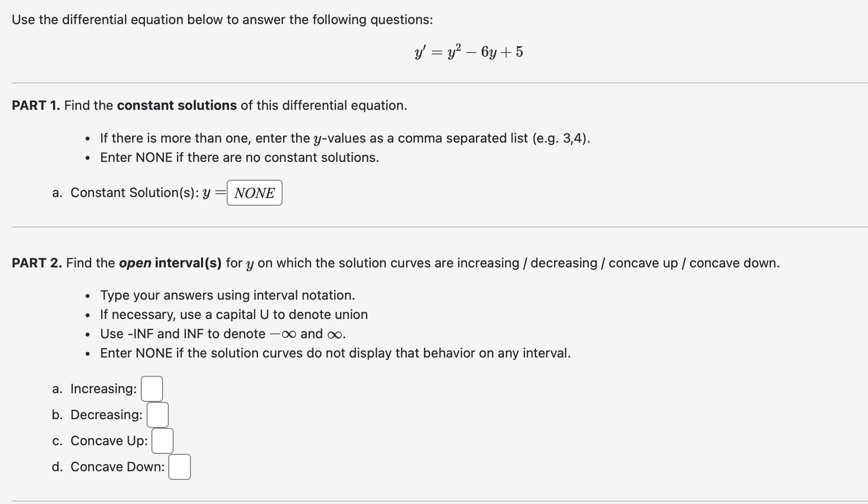Click the Concave Up answer box
The height and width of the screenshot is (504, 868).
pos(162,440)
